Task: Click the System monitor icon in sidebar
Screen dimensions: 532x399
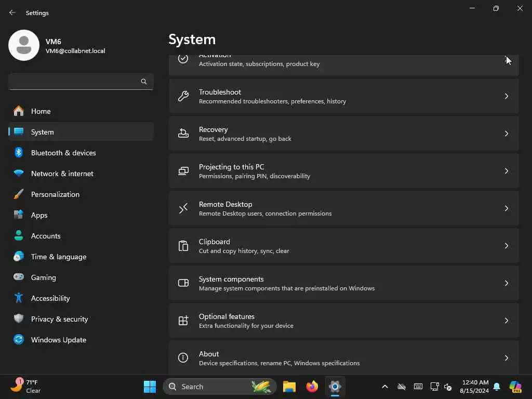Action: click(19, 131)
